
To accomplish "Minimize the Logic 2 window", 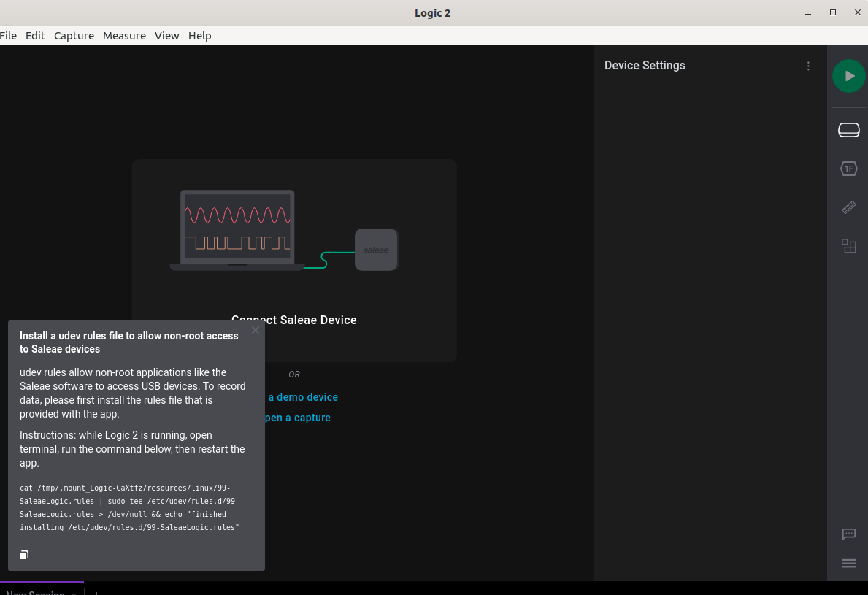I will tap(808, 12).
